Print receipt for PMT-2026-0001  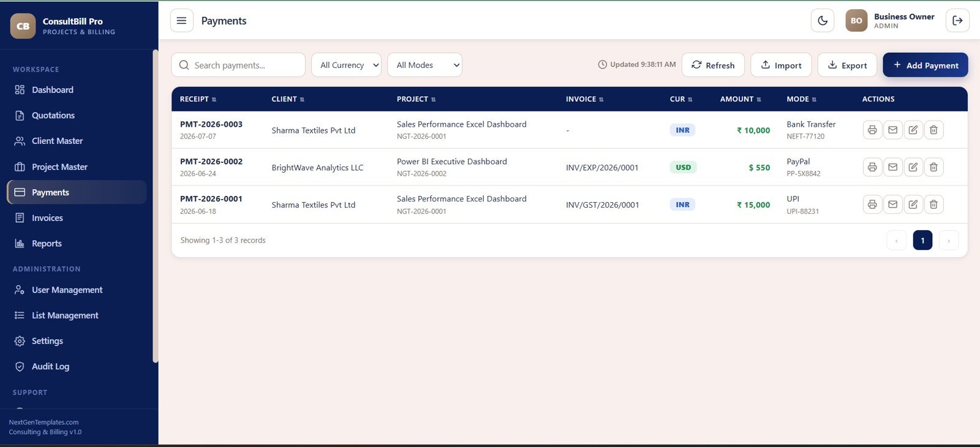(872, 205)
